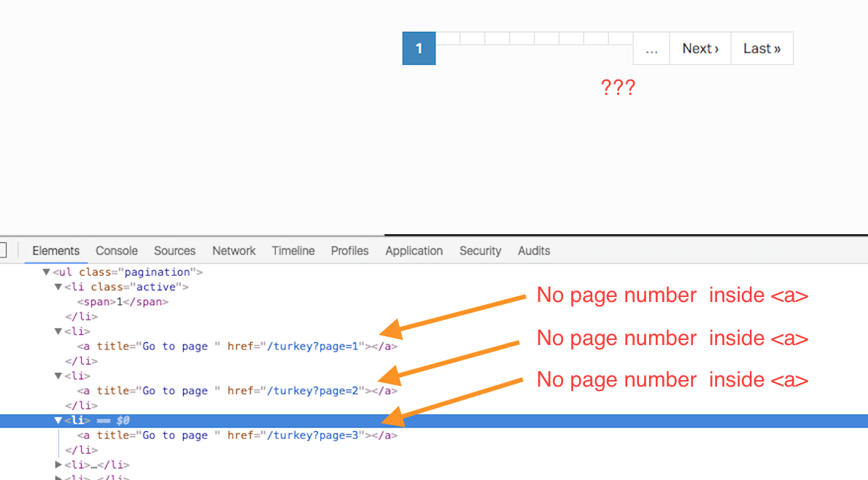The image size is (868, 480).
Task: Open the Profiles tab
Action: click(349, 251)
